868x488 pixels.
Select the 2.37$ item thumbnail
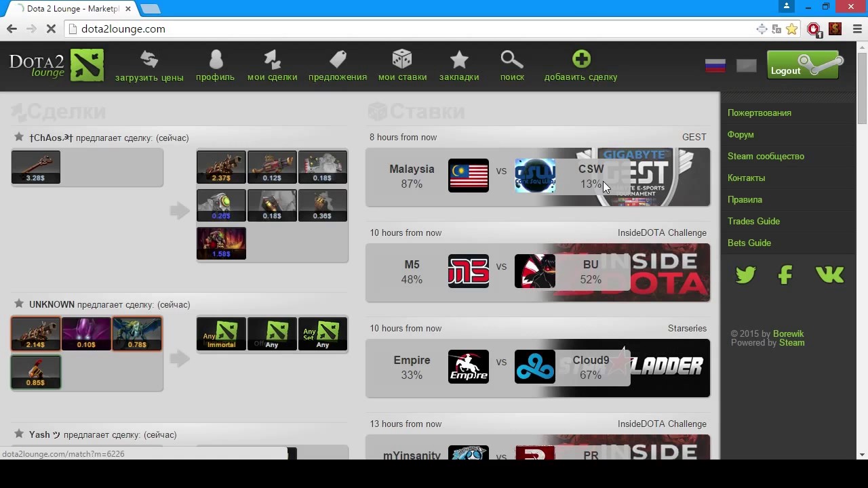(221, 167)
